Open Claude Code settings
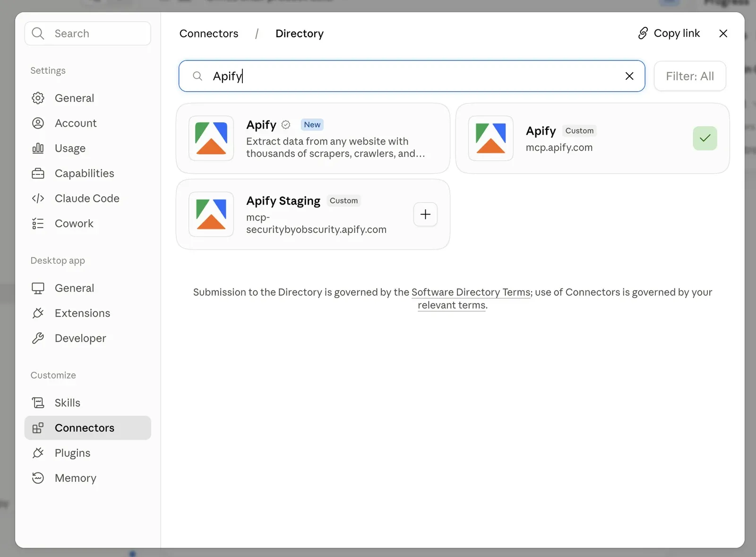This screenshot has height=557, width=756. coord(88,198)
